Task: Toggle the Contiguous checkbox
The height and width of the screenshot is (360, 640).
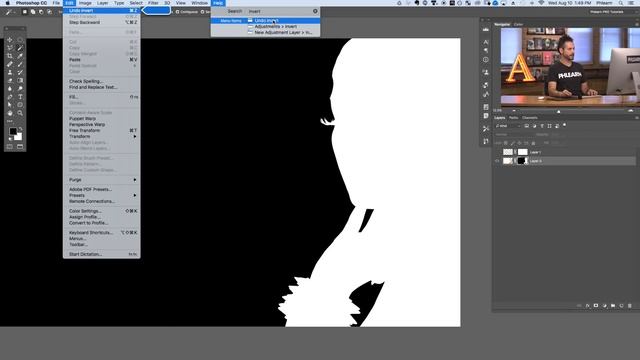Action: 178,12
